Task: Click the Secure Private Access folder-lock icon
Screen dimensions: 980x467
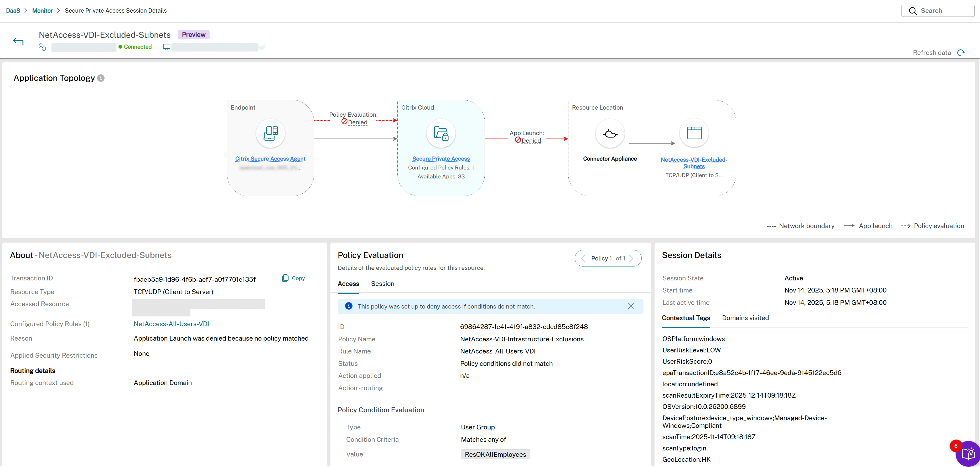Action: click(441, 133)
